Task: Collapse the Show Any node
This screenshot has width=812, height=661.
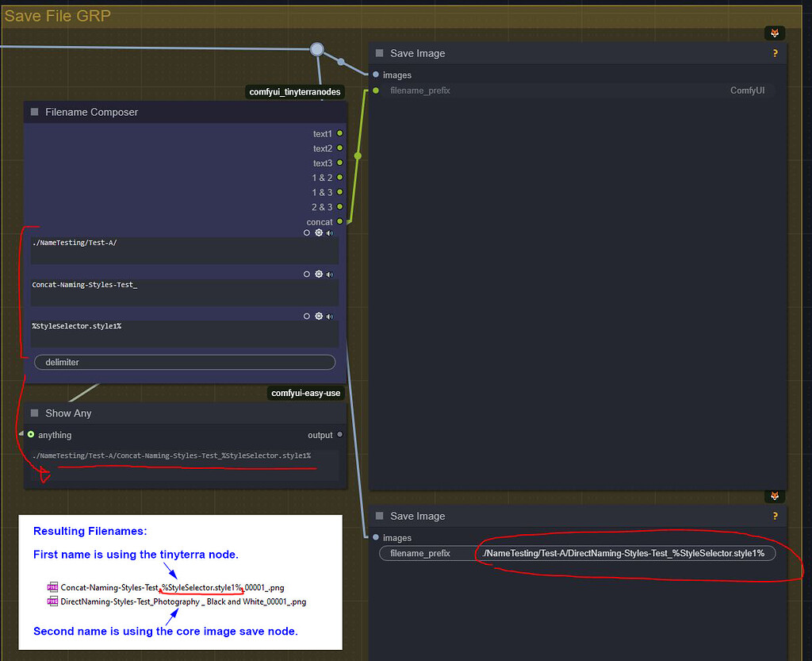Action: (x=33, y=413)
